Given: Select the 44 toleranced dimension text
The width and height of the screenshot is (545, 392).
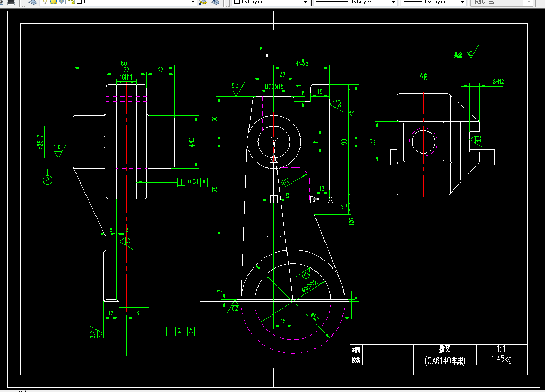Looking at the screenshot, I should (x=302, y=63).
